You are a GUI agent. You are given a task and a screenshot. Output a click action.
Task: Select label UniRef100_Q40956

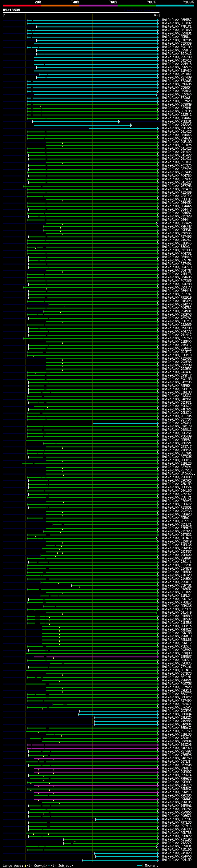tap(176, 721)
